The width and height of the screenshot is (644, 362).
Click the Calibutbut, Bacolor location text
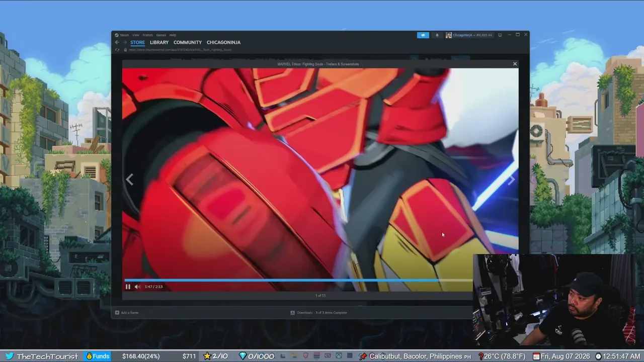pyautogui.click(x=420, y=356)
